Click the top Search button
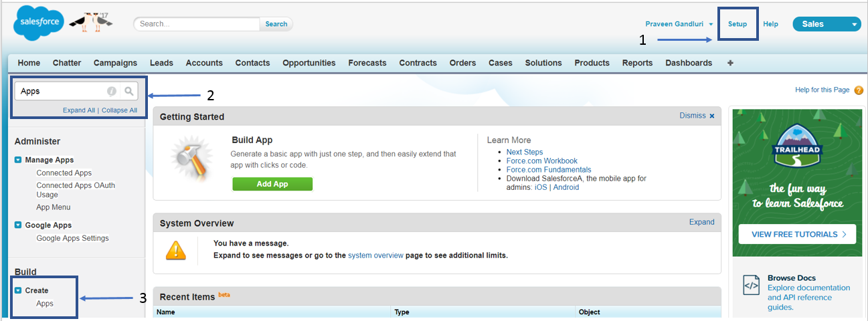Screen dimensions: 868x321 coord(276,24)
